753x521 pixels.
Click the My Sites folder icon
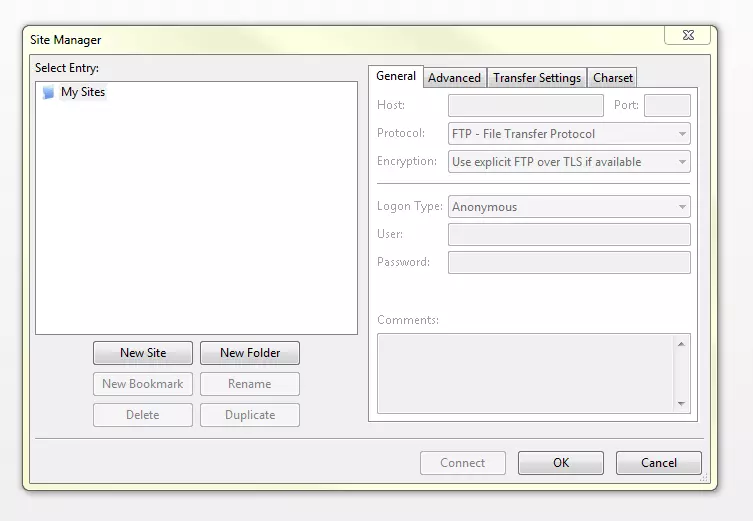point(48,92)
